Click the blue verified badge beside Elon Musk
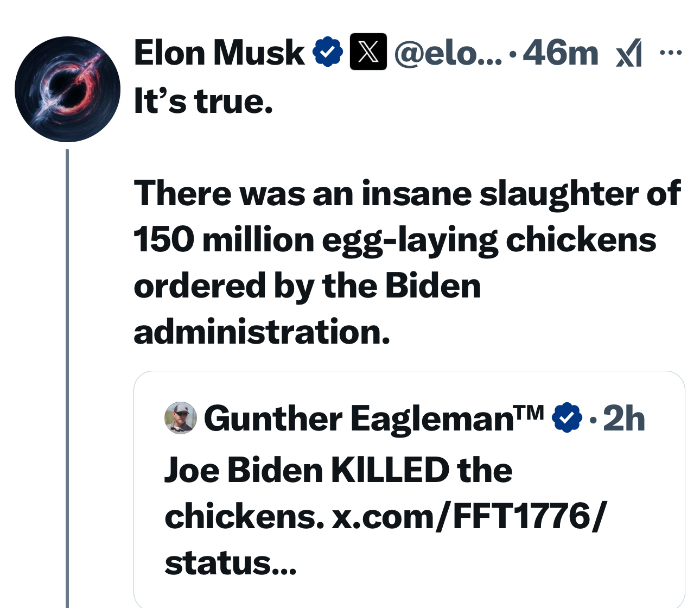The image size is (700, 608). pyautogui.click(x=328, y=52)
